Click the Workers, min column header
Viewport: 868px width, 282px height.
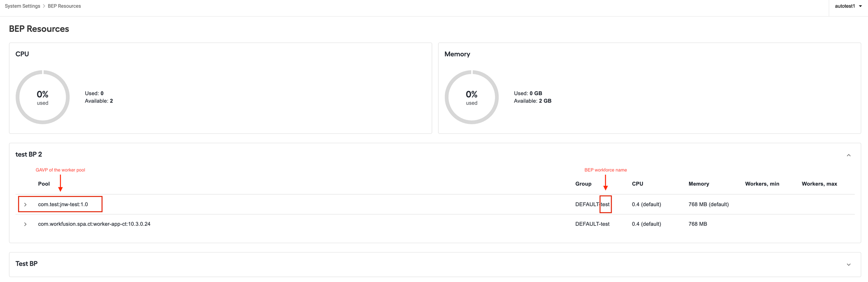pos(762,184)
